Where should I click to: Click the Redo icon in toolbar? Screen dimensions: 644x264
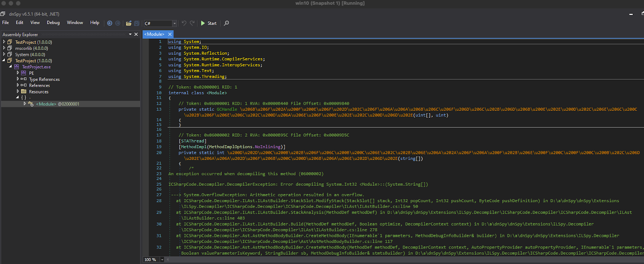pos(192,23)
